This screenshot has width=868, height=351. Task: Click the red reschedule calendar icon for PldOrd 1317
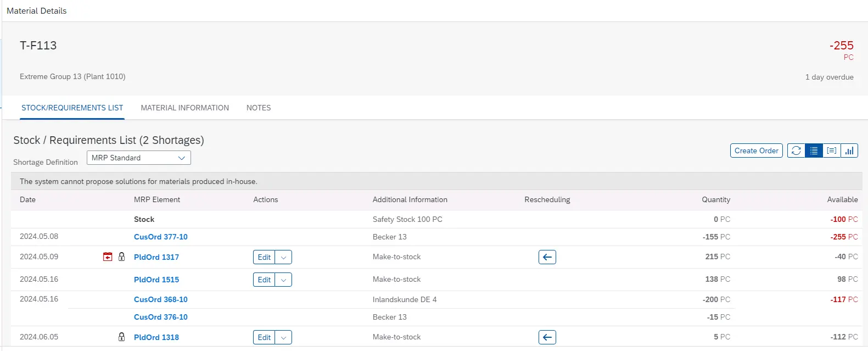tap(108, 257)
